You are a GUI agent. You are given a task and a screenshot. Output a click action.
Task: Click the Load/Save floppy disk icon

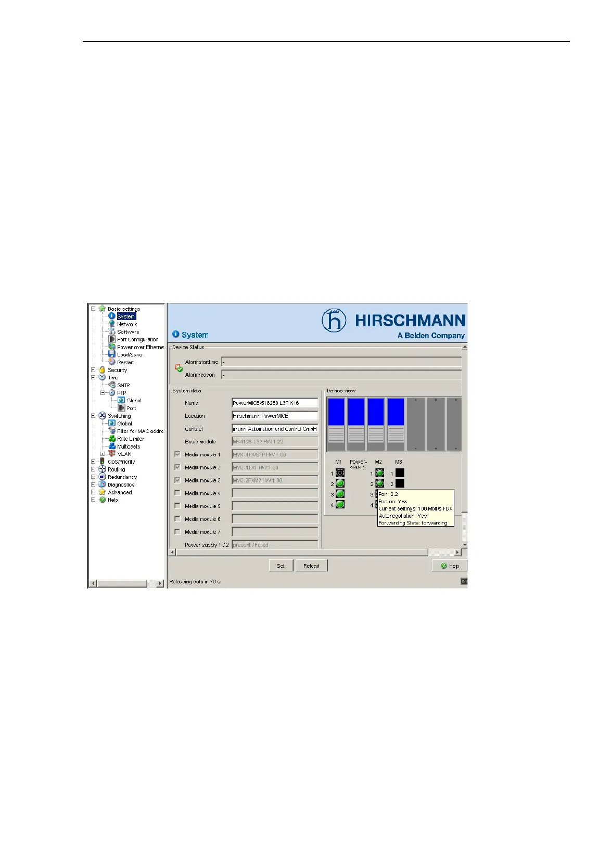[x=111, y=354]
